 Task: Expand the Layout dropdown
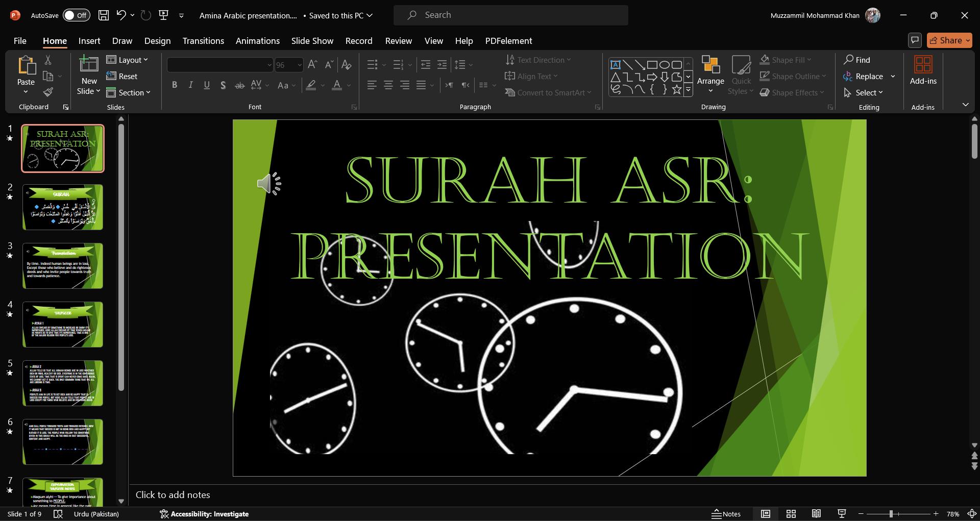pyautogui.click(x=128, y=60)
